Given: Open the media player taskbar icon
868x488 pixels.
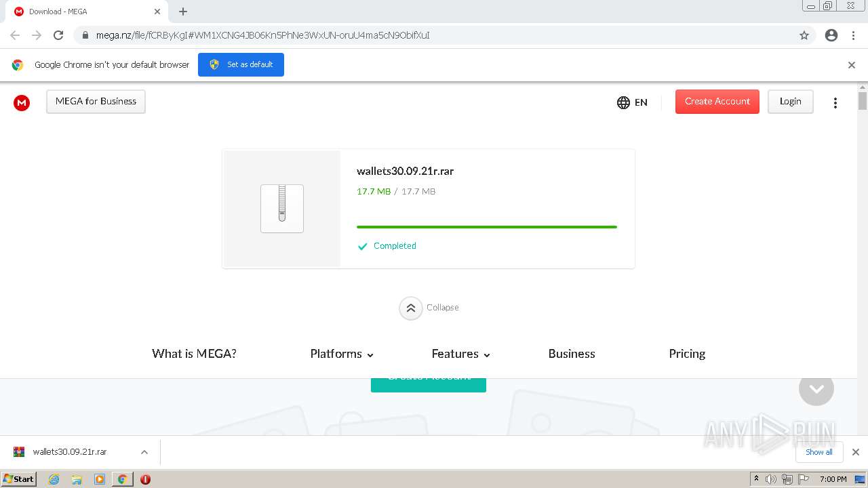Looking at the screenshot, I should (100, 479).
